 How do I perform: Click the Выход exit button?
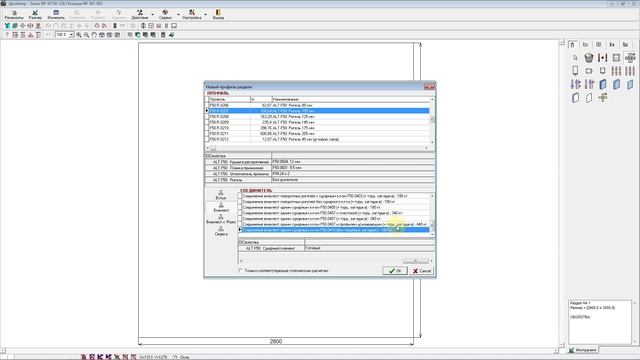(218, 15)
